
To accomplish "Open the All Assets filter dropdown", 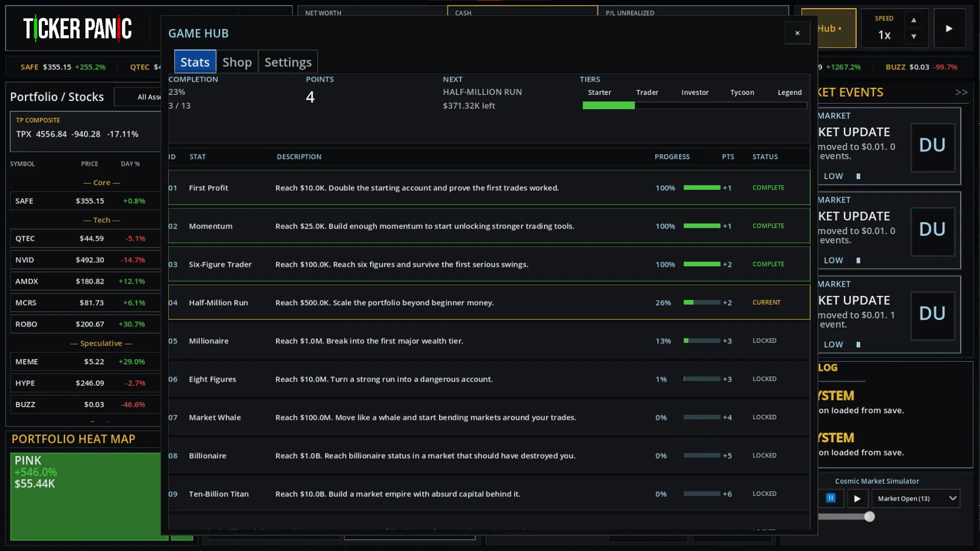I will pos(138,97).
